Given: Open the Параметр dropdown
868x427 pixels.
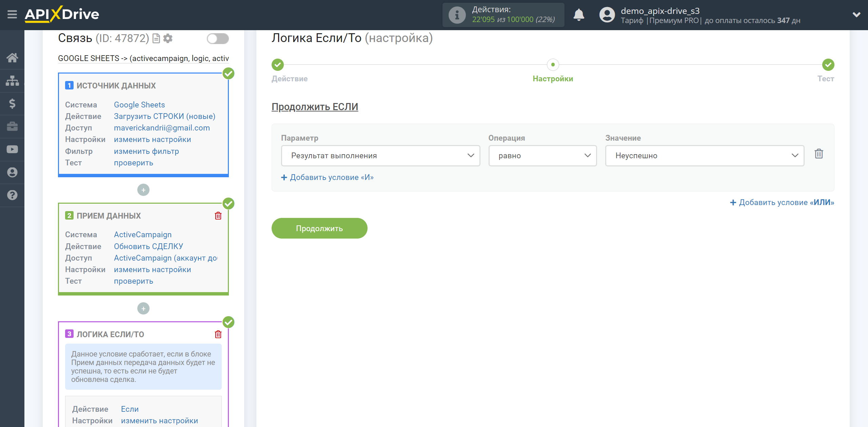Looking at the screenshot, I should pos(380,156).
